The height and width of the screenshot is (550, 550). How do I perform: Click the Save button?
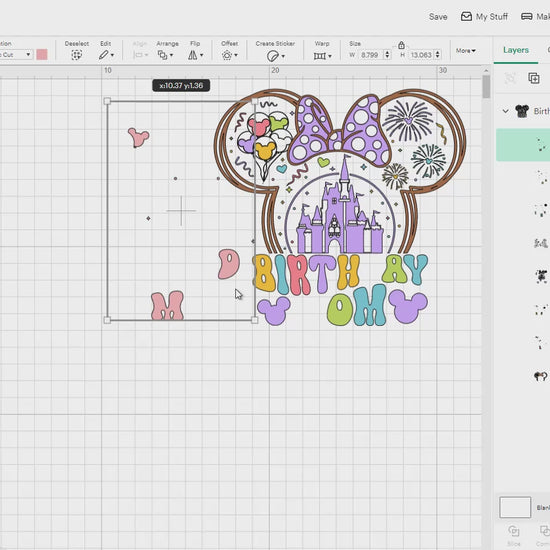pos(438,17)
